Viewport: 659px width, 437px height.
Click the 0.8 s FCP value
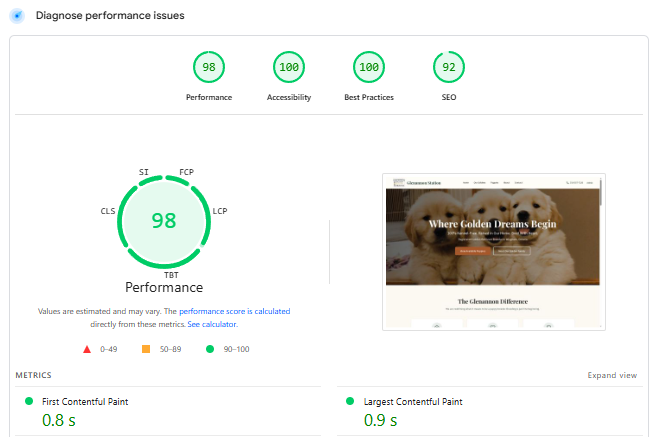[59, 420]
